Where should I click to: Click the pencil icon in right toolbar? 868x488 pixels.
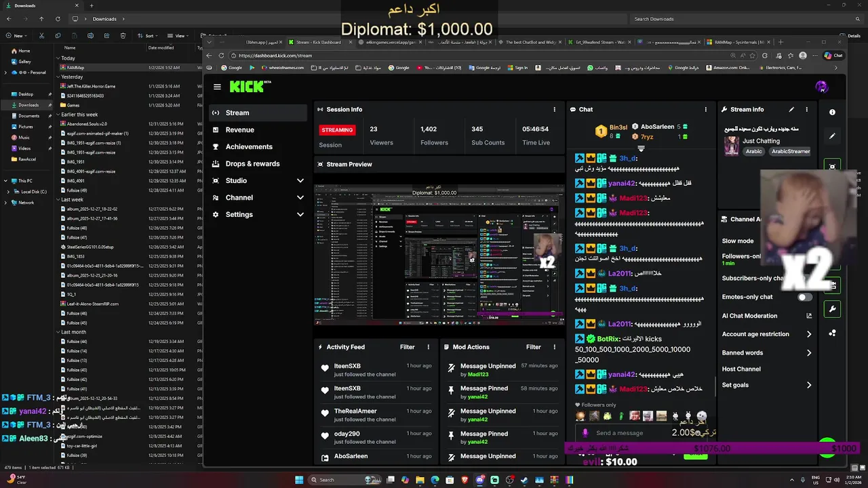click(x=832, y=136)
